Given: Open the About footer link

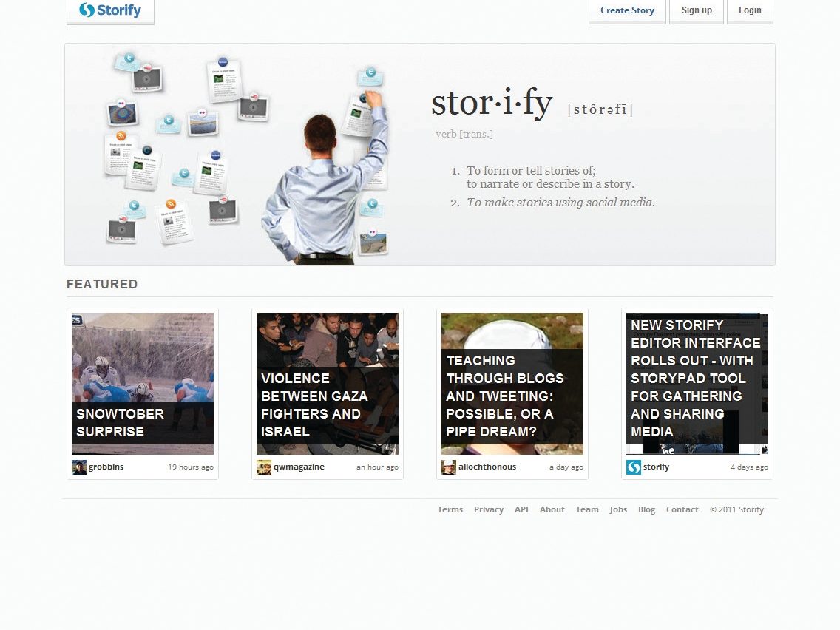Looking at the screenshot, I should click(x=552, y=509).
